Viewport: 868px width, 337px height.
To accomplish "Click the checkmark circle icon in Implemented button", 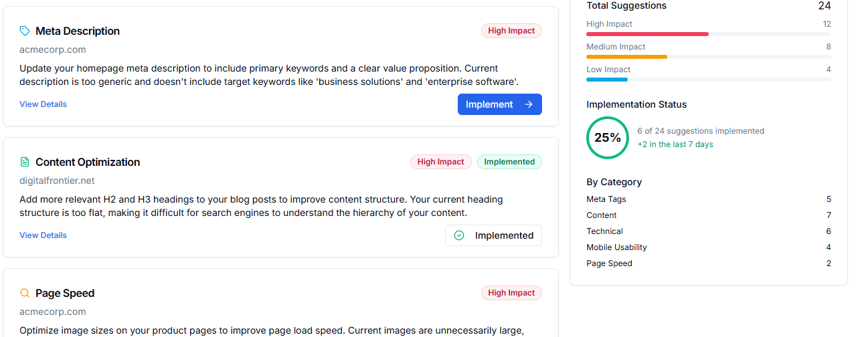I will 459,235.
